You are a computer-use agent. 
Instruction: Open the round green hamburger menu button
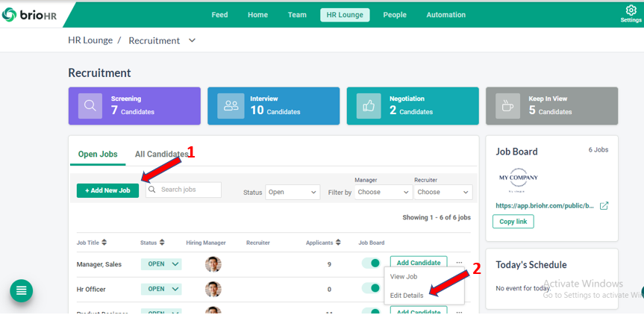click(x=22, y=291)
